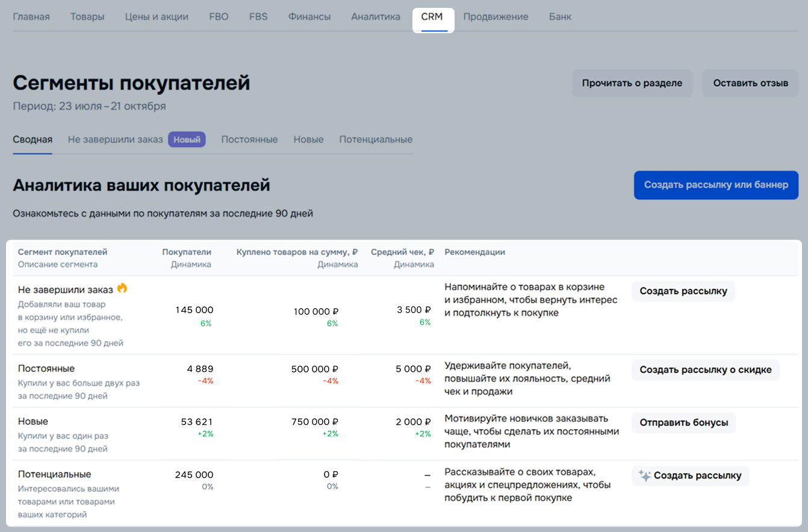
Task: Switch to the FBO section
Action: [219, 17]
